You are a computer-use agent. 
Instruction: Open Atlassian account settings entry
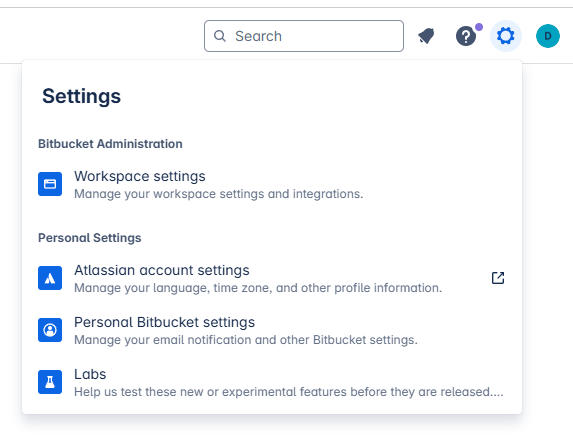click(x=272, y=278)
